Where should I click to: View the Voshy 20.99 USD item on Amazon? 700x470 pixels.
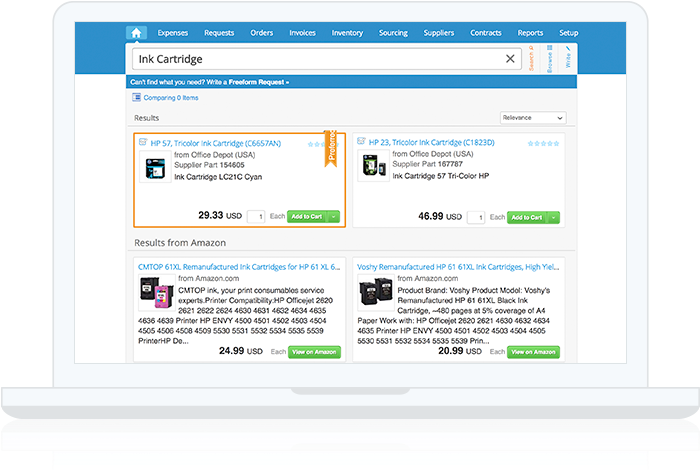[533, 352]
